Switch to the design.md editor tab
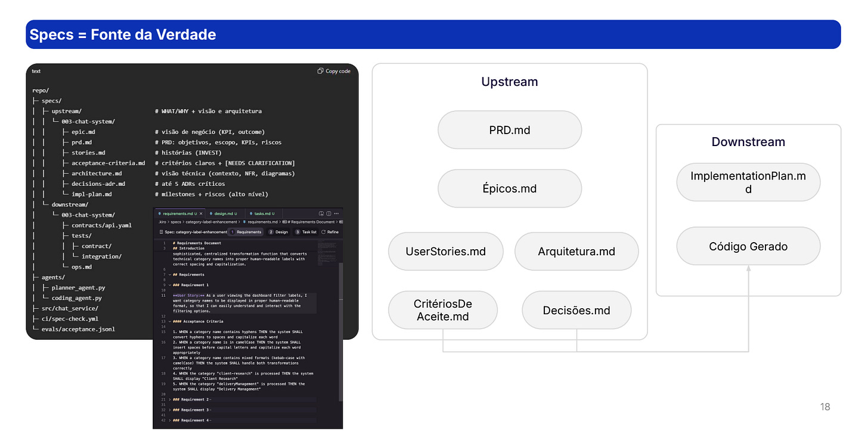Screen dimensions: 868x440 225,213
